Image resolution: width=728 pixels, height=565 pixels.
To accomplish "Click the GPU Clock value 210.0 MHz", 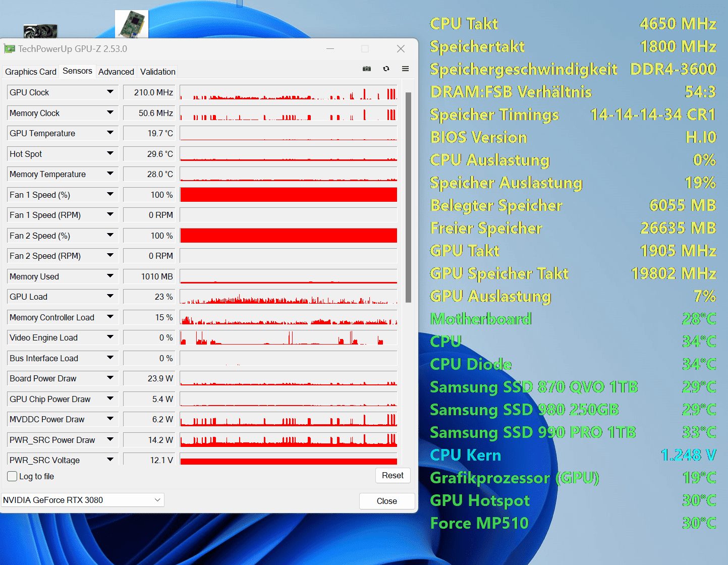I will (x=149, y=92).
